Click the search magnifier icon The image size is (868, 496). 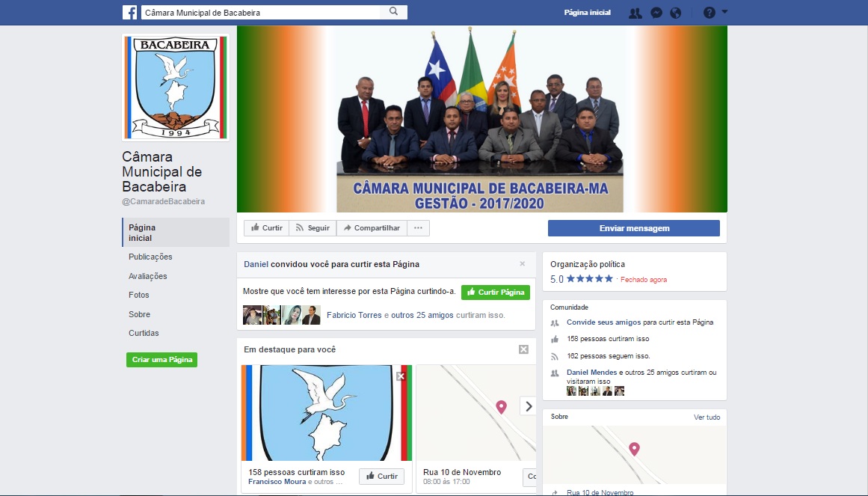click(393, 12)
